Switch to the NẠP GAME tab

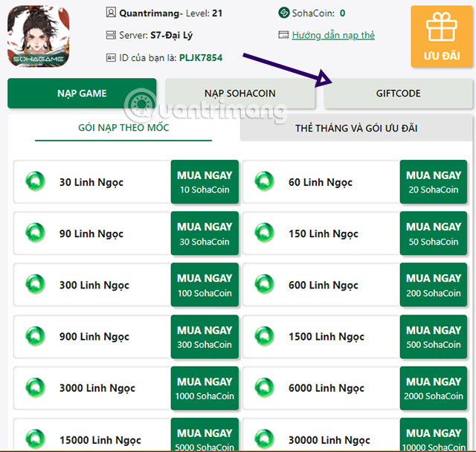point(82,93)
